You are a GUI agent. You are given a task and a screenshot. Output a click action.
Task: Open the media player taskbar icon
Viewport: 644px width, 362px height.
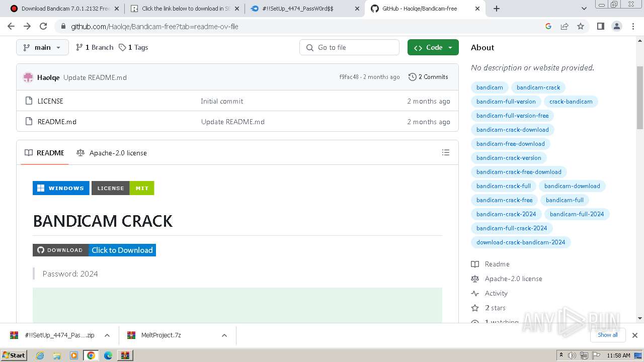click(74, 355)
